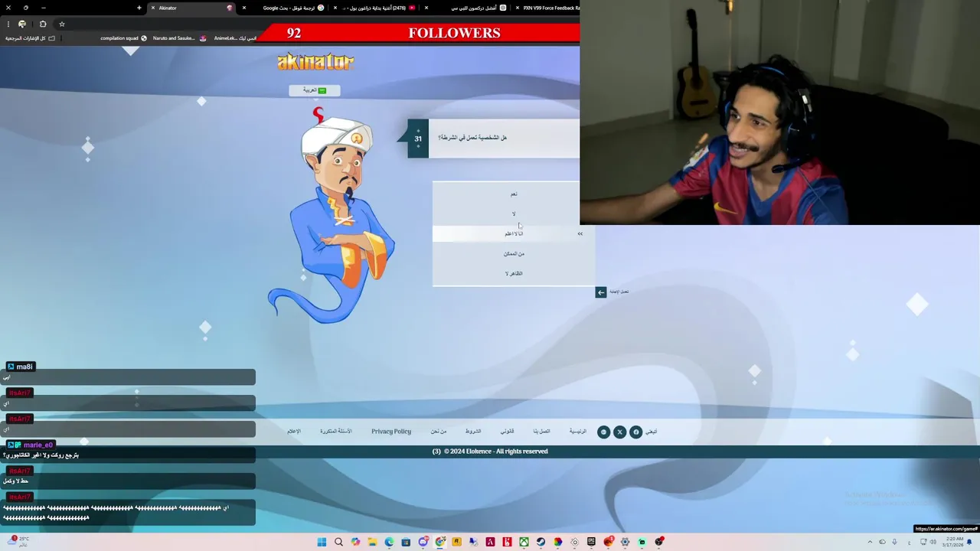
Task: Open the Chrome three-dot menu
Action: tap(8, 24)
